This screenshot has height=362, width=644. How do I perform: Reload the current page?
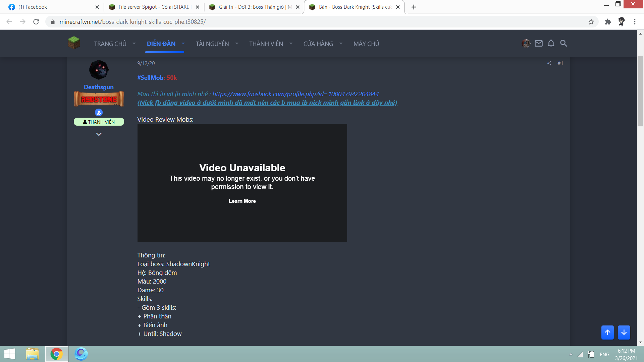coord(36,22)
